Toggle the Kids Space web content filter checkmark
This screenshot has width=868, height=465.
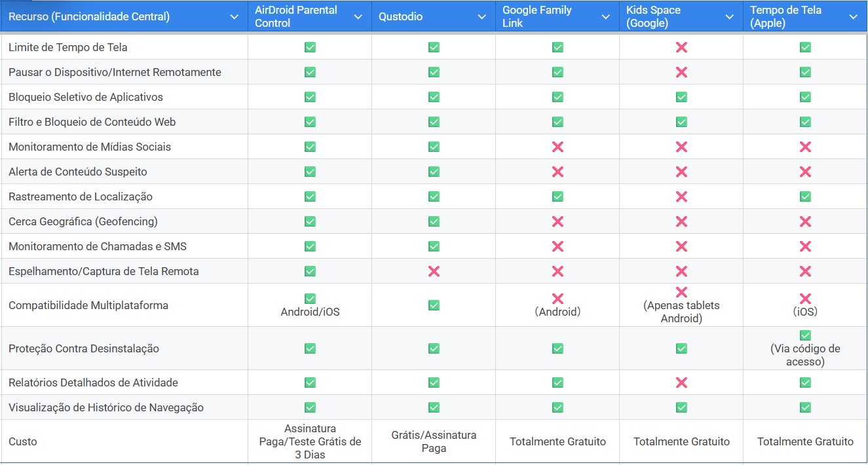click(x=681, y=122)
